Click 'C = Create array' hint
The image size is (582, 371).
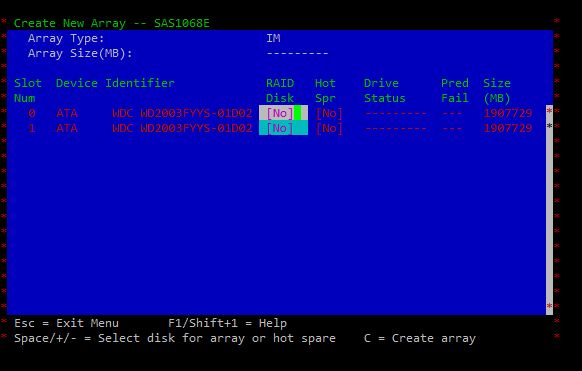click(419, 338)
